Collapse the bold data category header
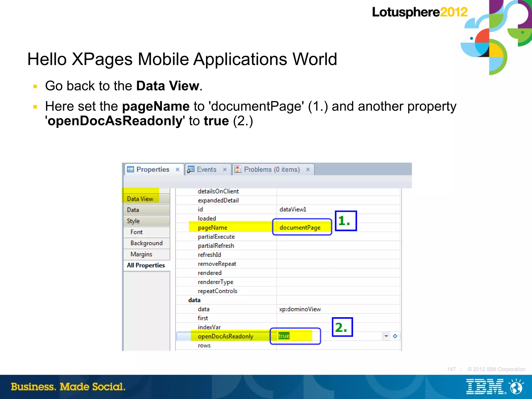 194,300
